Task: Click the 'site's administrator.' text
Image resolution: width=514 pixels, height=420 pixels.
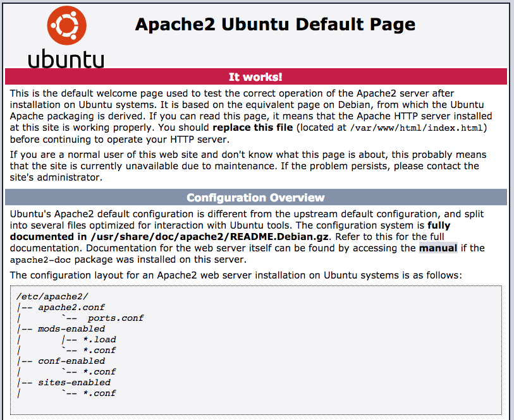Action: click(56, 177)
